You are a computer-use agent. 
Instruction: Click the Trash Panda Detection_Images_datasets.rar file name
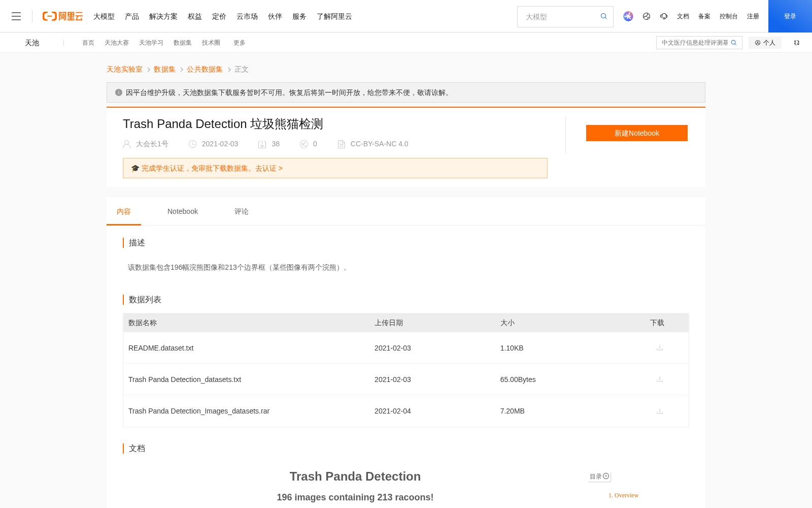click(x=199, y=411)
